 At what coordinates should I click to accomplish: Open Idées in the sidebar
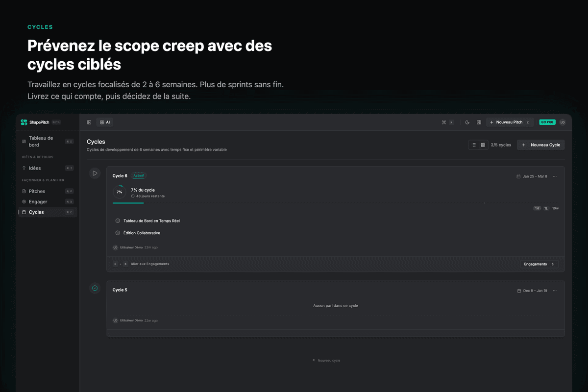35,168
